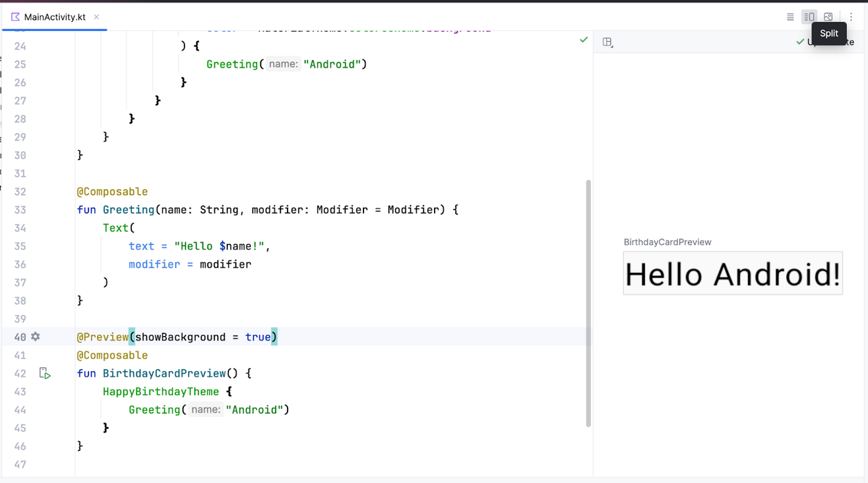Click line number 42 in the gutter
Image resolution: width=868 pixels, height=483 pixels.
[20, 373]
